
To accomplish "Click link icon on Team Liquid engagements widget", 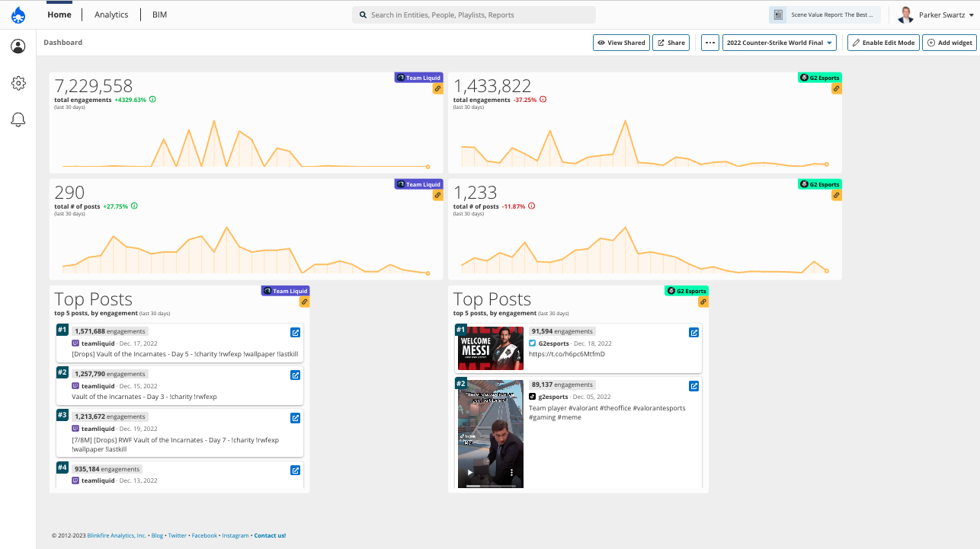I will click(437, 88).
